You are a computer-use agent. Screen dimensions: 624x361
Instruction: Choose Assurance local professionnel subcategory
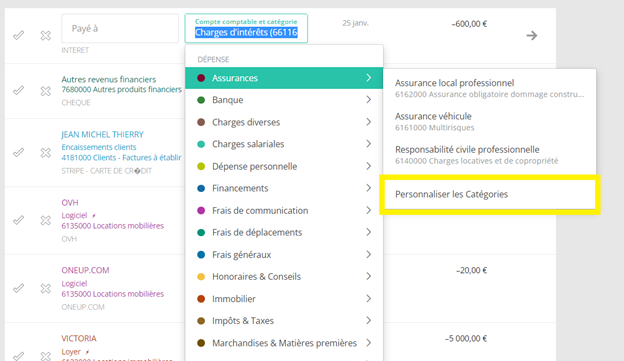click(490, 88)
